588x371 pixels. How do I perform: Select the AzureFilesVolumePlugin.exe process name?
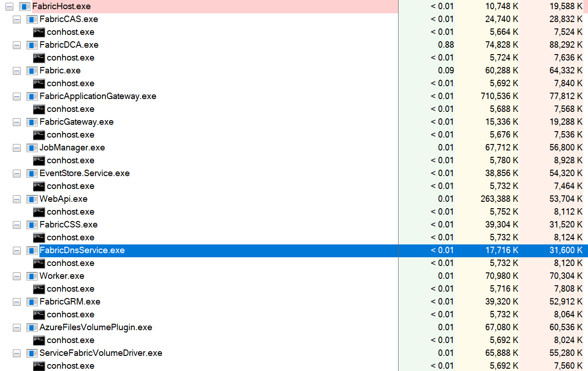tap(96, 327)
